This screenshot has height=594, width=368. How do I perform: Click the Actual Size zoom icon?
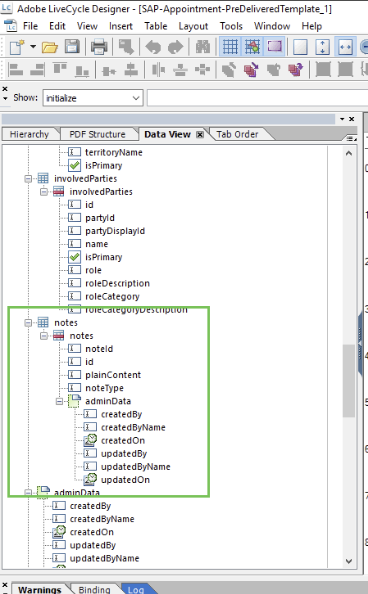[300, 47]
